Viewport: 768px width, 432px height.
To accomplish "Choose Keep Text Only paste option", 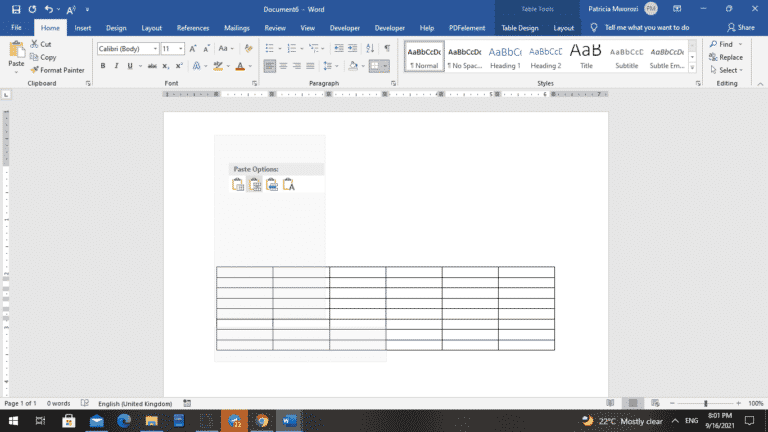I will (288, 185).
